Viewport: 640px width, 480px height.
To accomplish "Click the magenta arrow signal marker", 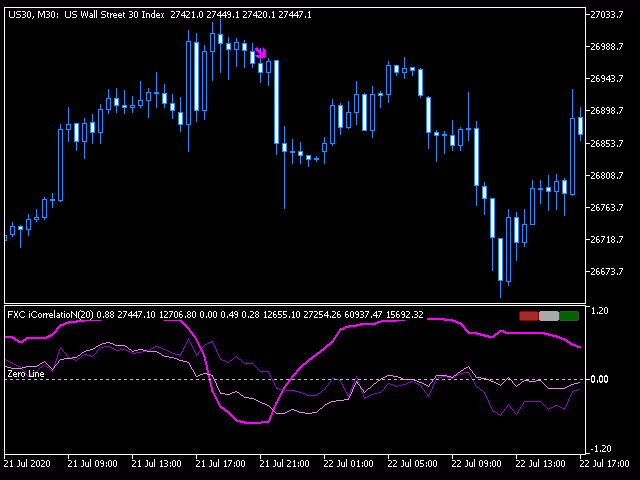I will [260, 53].
